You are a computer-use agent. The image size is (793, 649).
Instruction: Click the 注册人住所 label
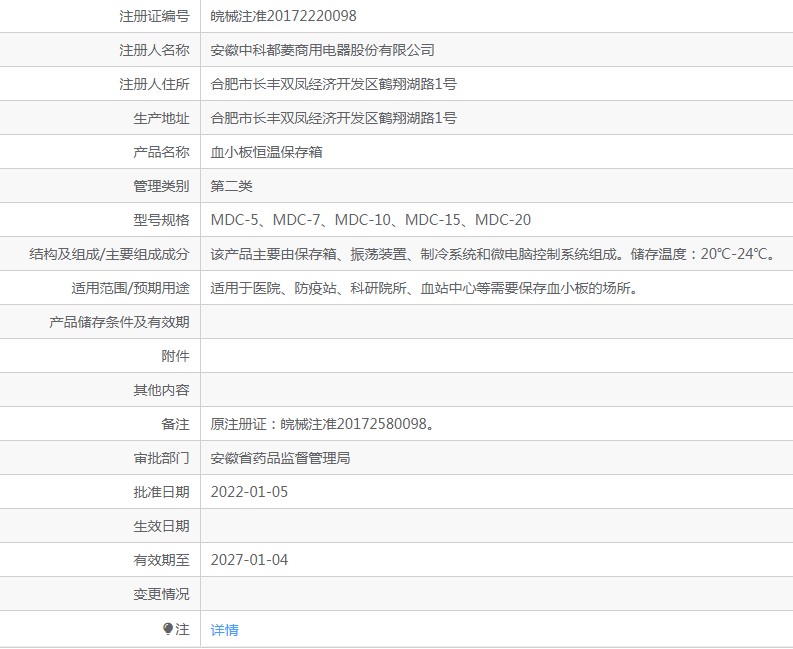coord(154,84)
